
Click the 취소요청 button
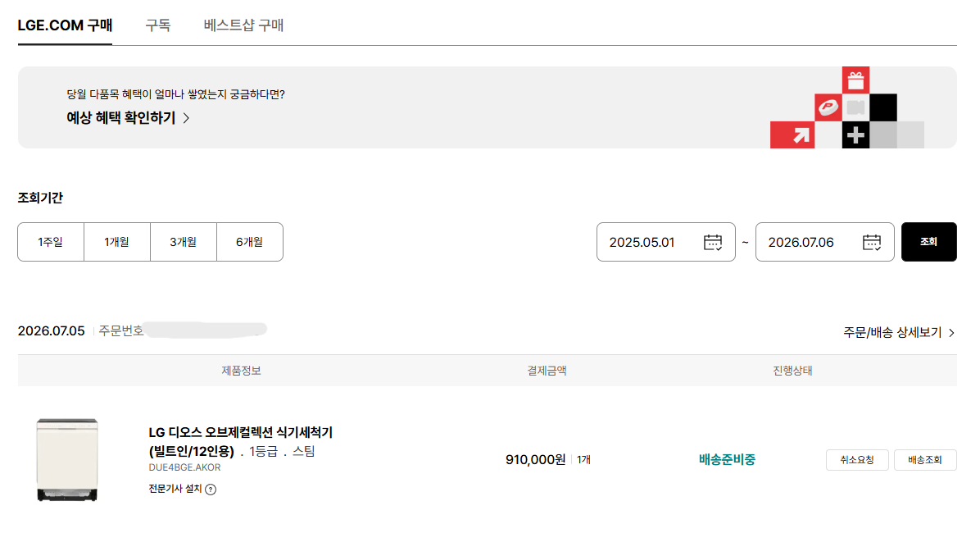click(857, 460)
